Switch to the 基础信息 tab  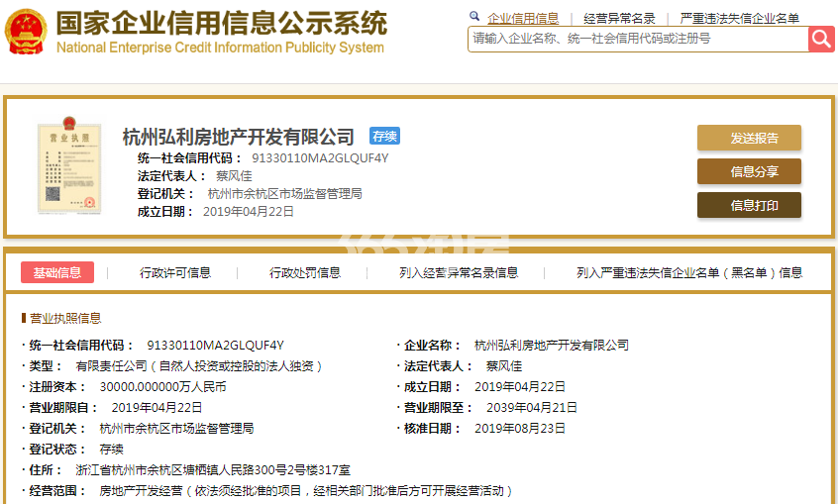pyautogui.click(x=57, y=272)
